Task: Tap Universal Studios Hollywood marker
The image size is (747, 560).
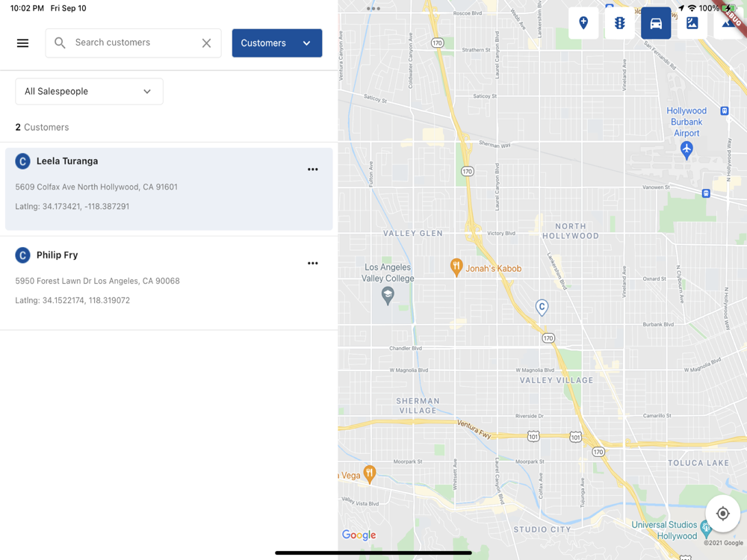Action: tap(706, 528)
